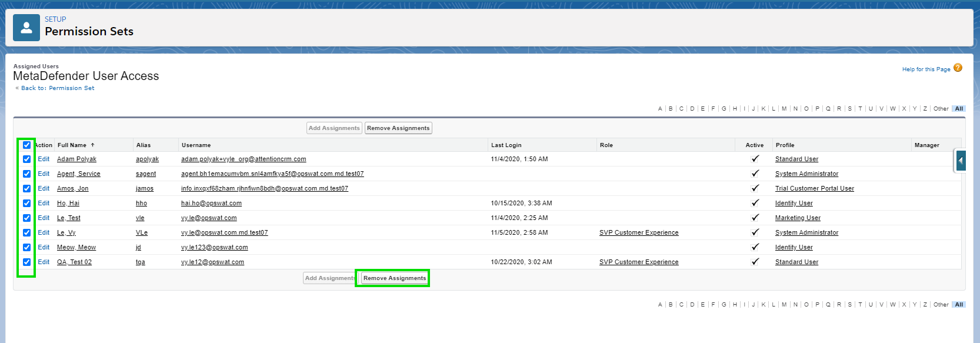
Task: Open the help question mark icon
Action: click(x=958, y=68)
